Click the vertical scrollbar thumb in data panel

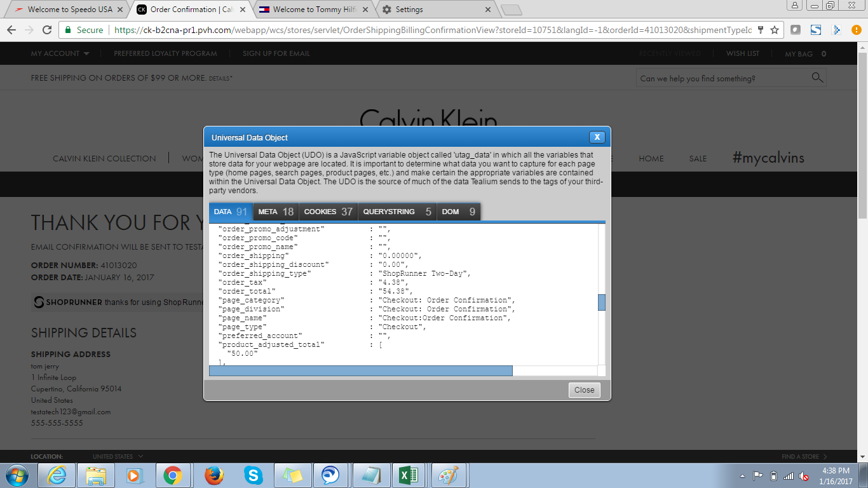[x=602, y=302]
